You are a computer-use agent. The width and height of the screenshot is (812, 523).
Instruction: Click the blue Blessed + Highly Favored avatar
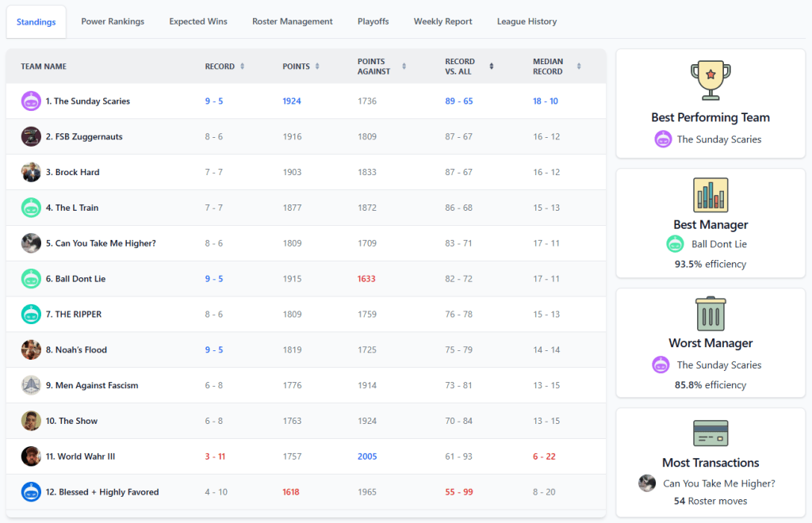tap(31, 492)
